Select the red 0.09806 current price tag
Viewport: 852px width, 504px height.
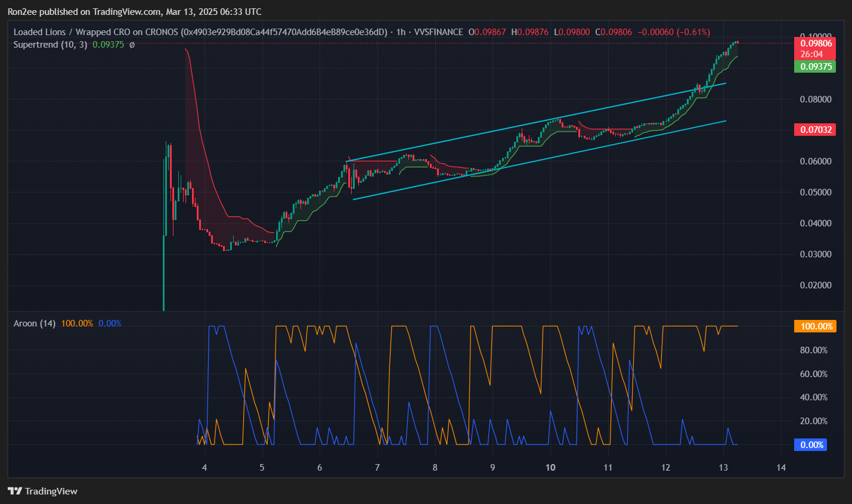click(x=816, y=43)
